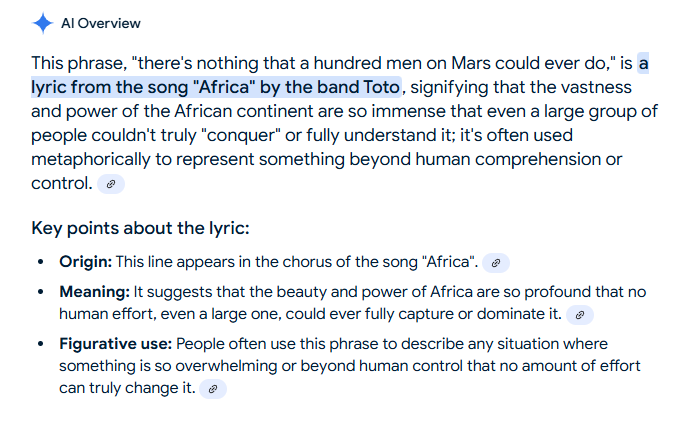The height and width of the screenshot is (421, 678).
Task: Click the closing text "can truly change it."
Action: pos(127,388)
